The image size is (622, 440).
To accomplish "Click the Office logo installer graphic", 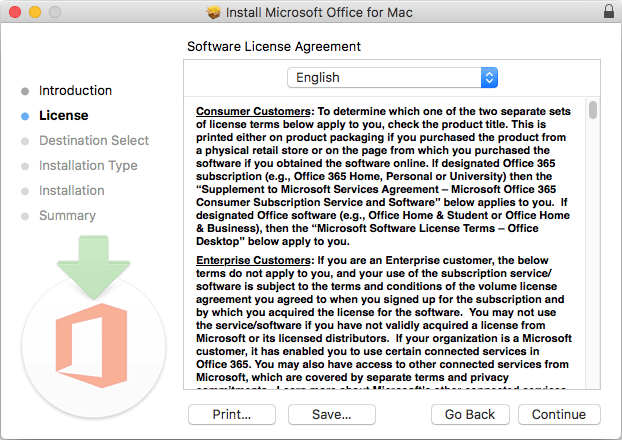I will 94,326.
